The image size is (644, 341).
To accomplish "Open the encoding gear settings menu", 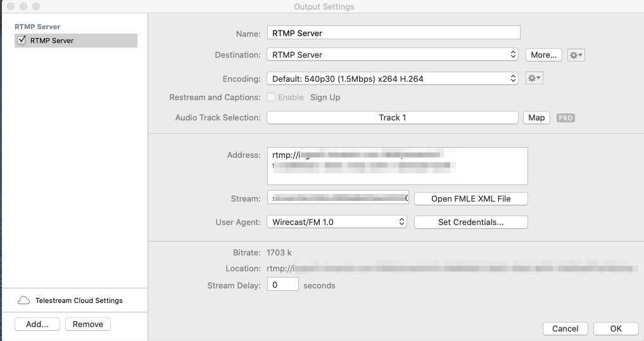I will 534,78.
